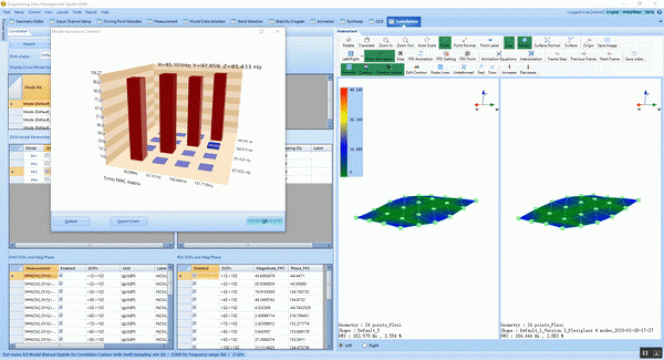Increase the deformation amplitude
The image size is (664, 360).
pos(509,69)
